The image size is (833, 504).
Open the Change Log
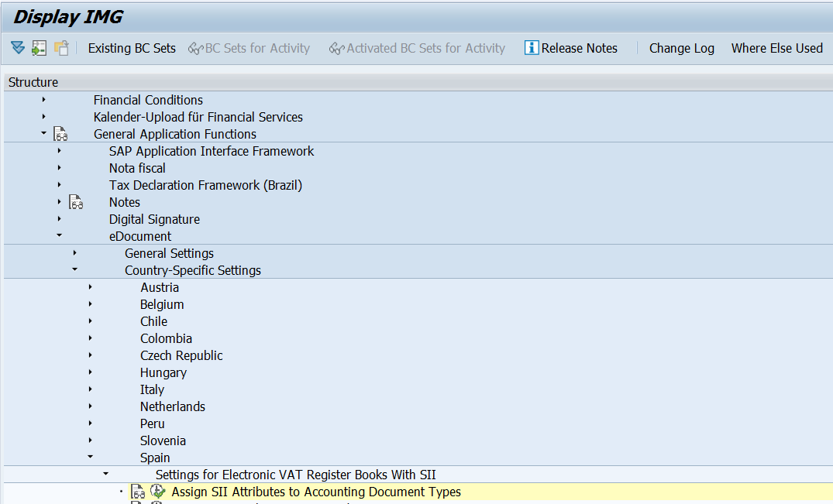point(682,48)
